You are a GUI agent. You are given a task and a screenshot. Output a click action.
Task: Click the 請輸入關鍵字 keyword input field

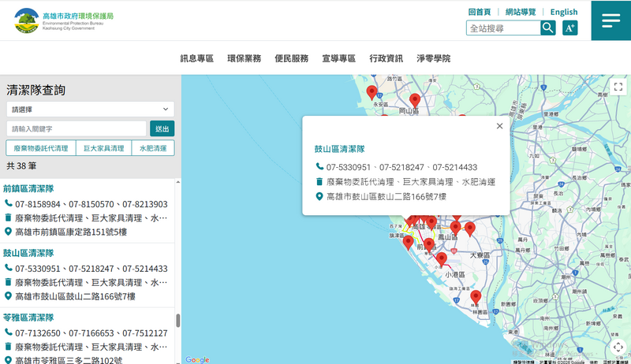point(77,128)
